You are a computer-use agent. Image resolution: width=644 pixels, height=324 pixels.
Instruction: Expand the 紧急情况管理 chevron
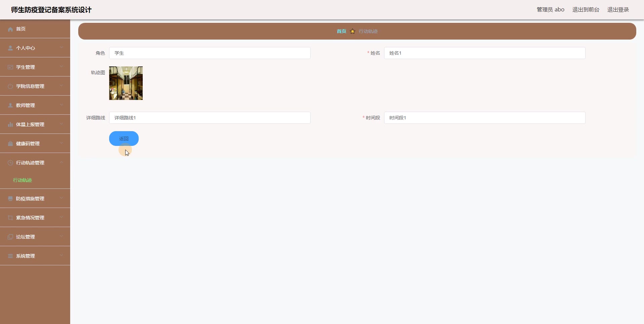[x=61, y=217]
